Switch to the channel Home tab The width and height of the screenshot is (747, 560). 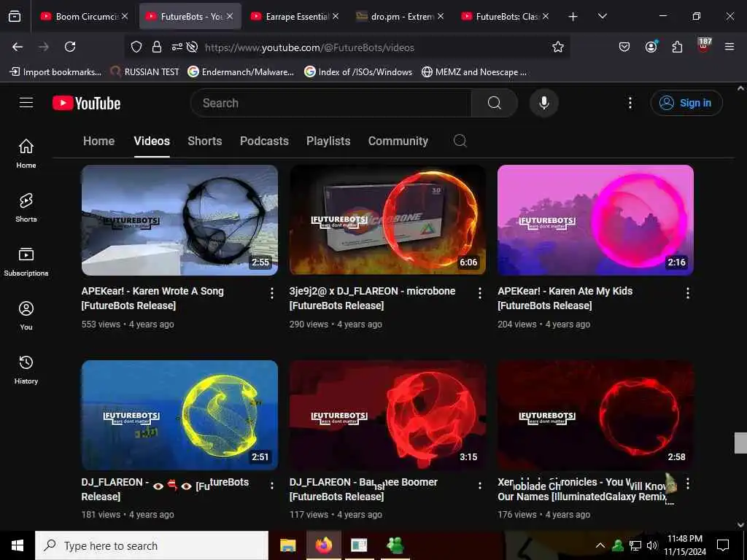(x=98, y=141)
